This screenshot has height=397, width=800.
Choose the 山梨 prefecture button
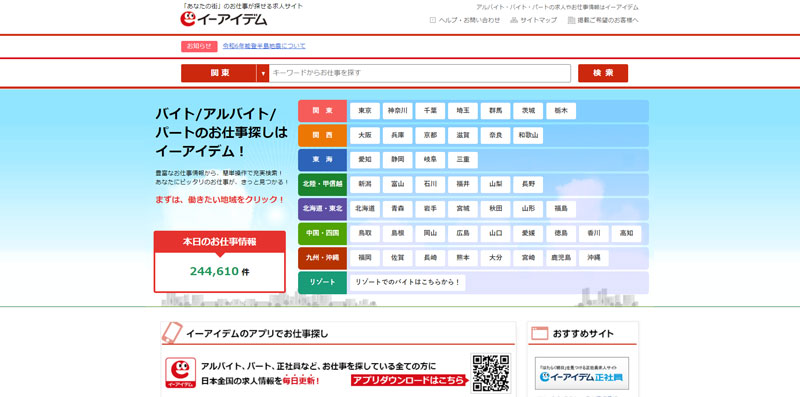click(x=495, y=184)
